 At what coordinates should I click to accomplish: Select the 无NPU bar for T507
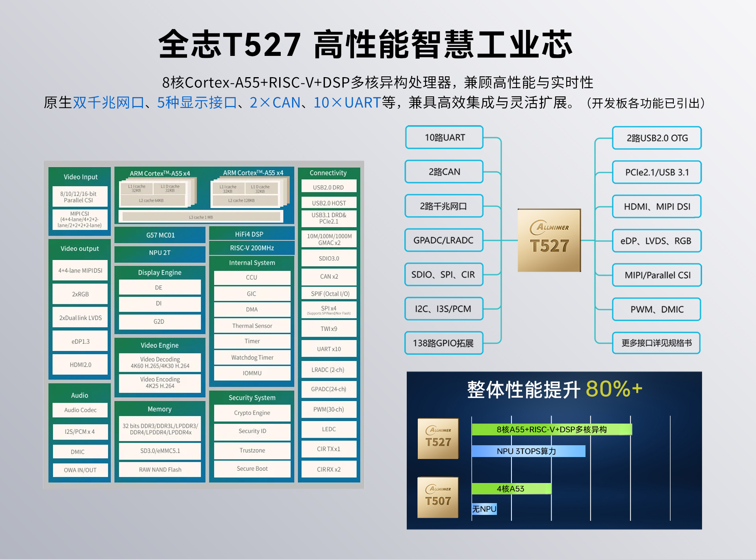(484, 509)
